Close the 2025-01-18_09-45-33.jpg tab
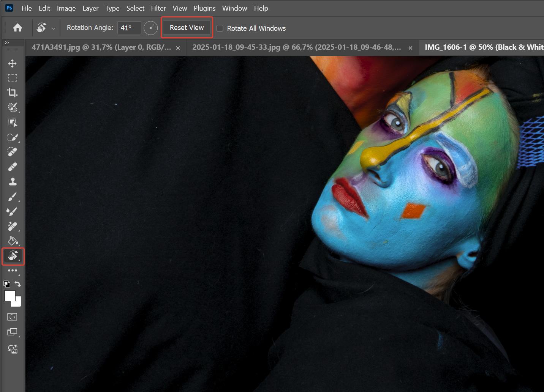The height and width of the screenshot is (392, 544). click(x=410, y=48)
